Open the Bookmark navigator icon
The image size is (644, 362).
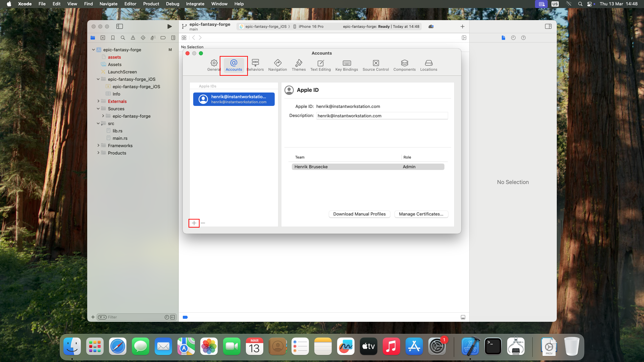coord(113,38)
